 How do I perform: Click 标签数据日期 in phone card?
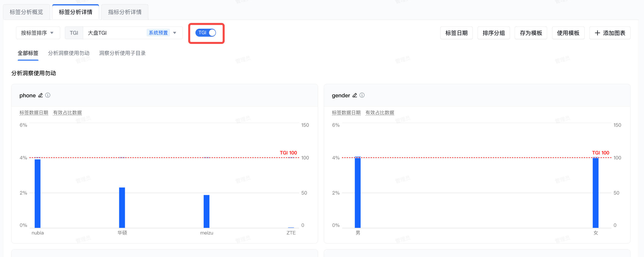34,113
